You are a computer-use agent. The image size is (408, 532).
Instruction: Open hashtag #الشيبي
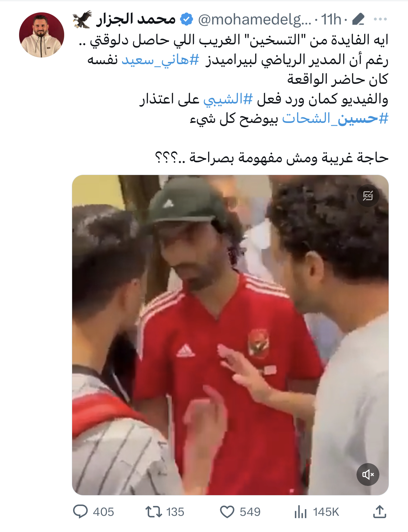[x=228, y=99]
